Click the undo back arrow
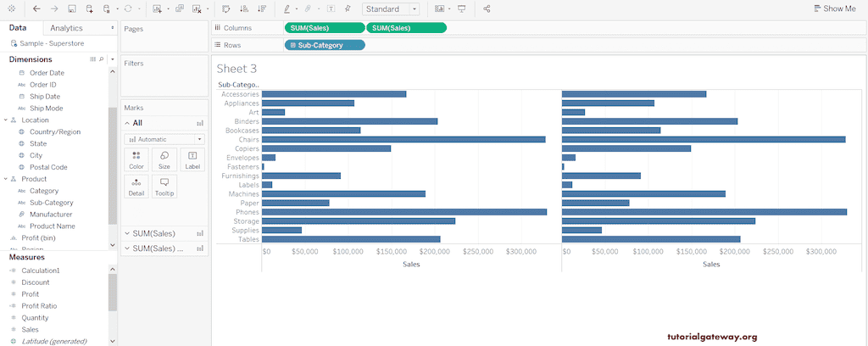 [36, 8]
